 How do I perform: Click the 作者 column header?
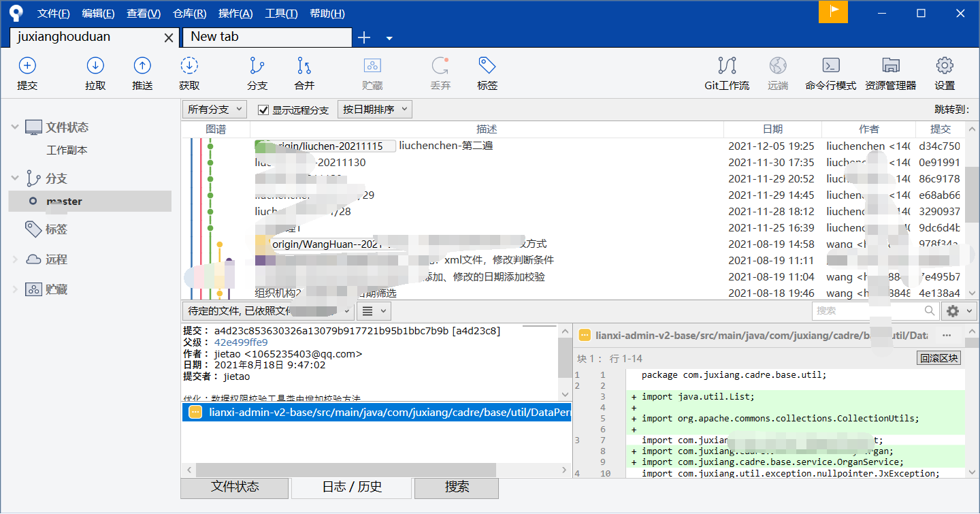pyautogui.click(x=868, y=129)
